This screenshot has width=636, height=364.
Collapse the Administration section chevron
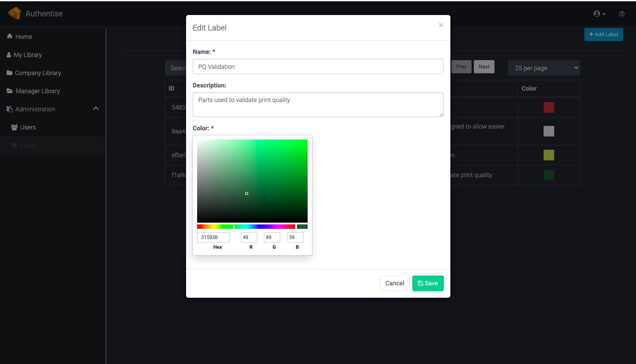[x=96, y=109]
